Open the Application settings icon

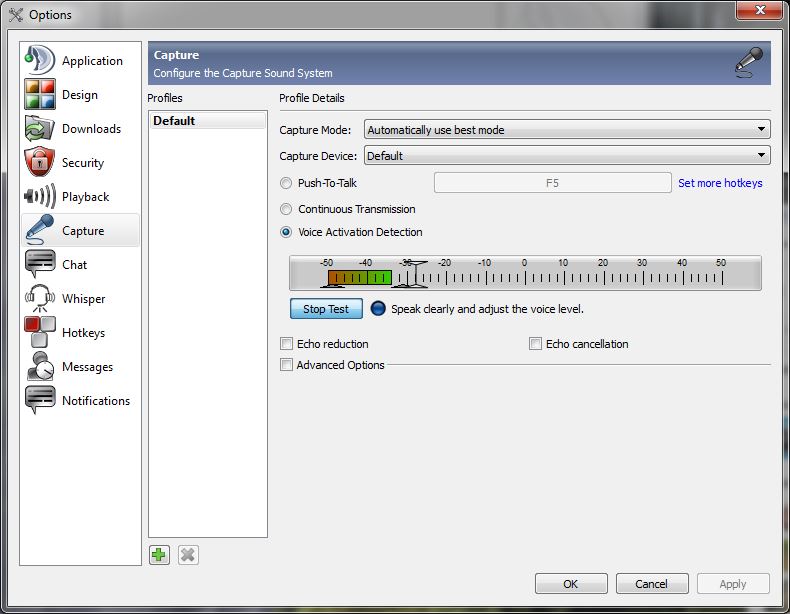pos(39,60)
